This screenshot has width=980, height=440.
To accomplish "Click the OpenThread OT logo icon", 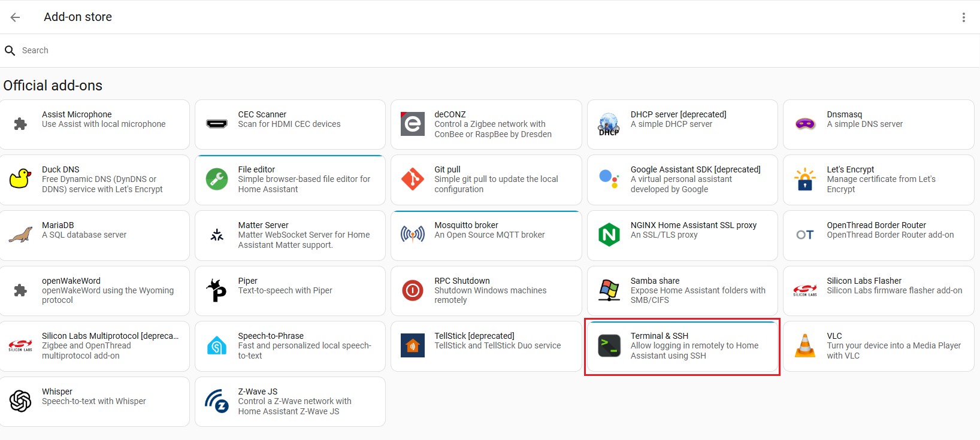I will click(x=805, y=235).
